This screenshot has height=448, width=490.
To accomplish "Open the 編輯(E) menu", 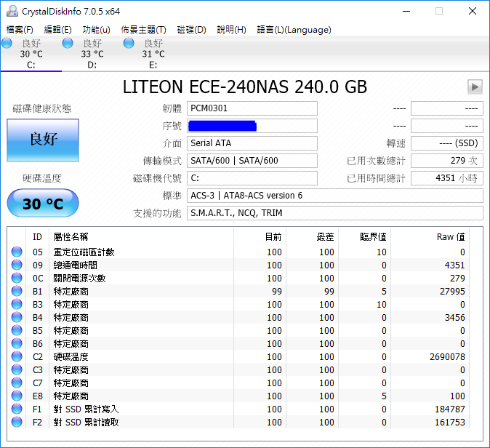I will coord(58,30).
